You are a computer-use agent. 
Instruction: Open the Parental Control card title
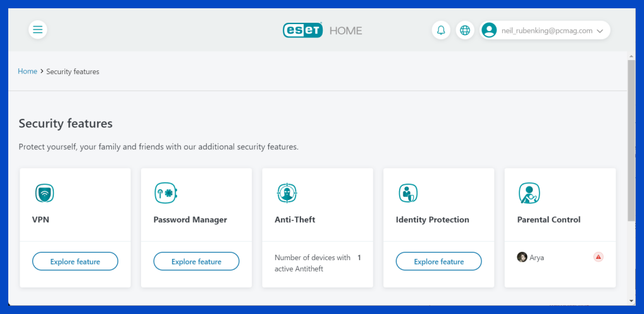548,220
